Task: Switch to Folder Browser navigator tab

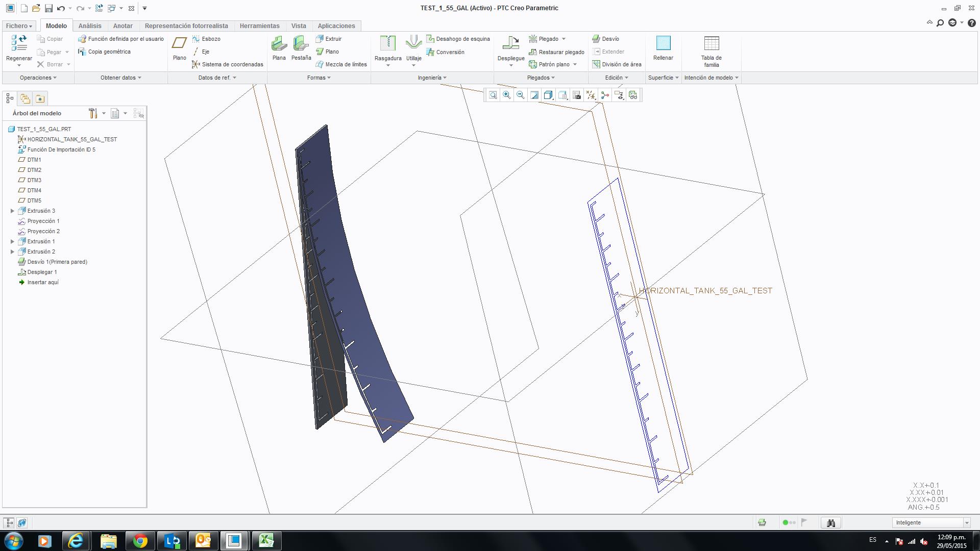Action: (25, 98)
